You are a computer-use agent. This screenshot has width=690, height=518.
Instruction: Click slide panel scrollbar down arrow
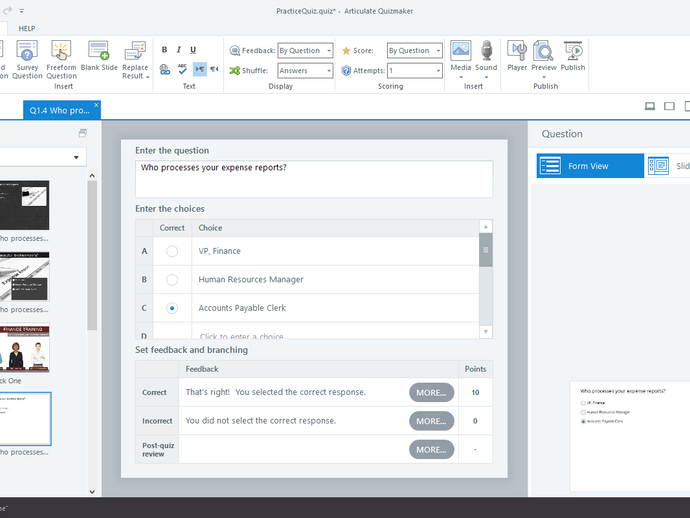click(92, 492)
